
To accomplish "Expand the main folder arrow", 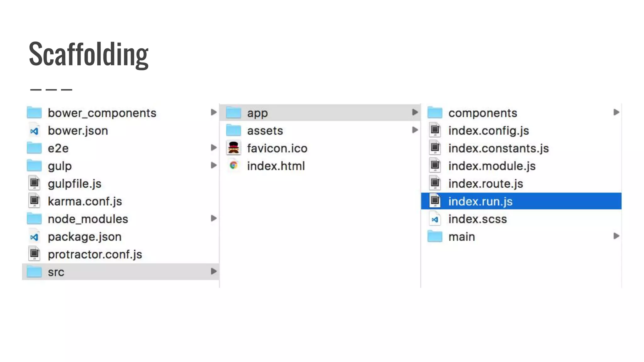I will coord(616,236).
